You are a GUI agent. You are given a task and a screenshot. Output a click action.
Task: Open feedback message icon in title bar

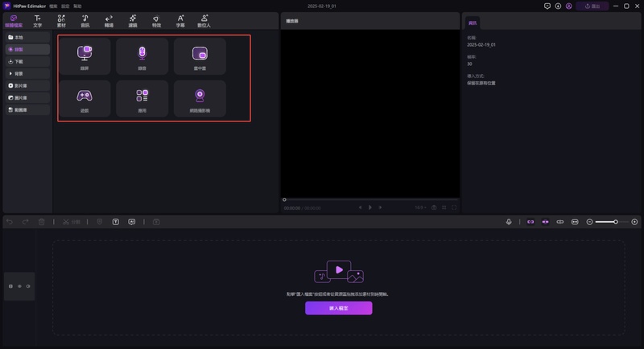click(x=547, y=6)
